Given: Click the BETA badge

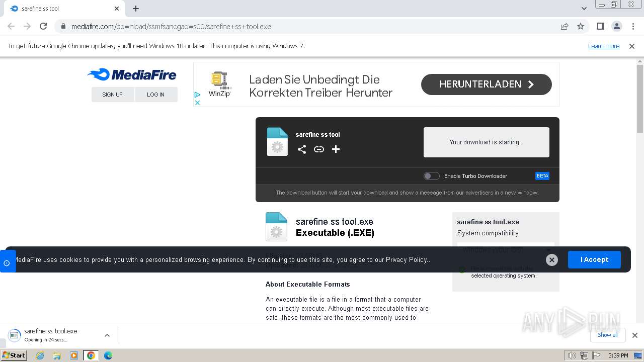Looking at the screenshot, I should 542,176.
